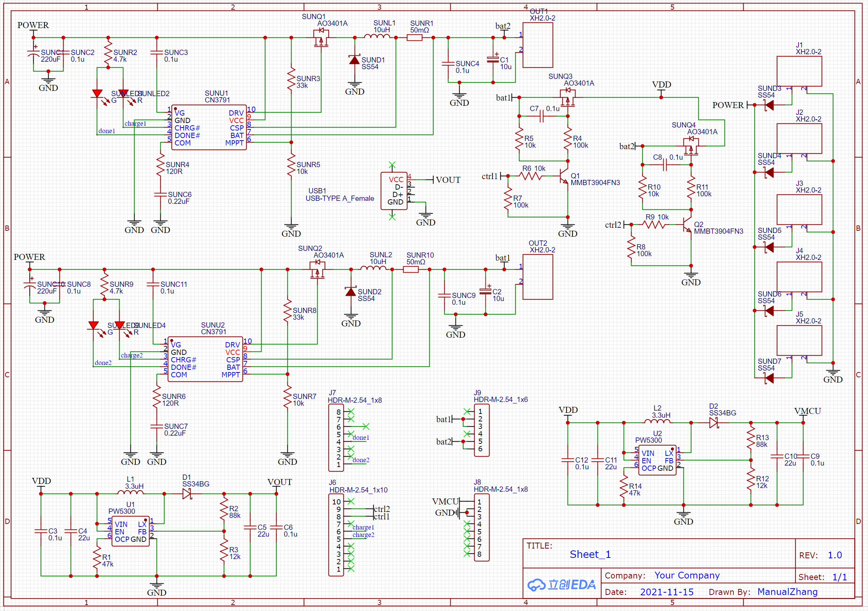
Task: Select the R14 47k resistor symbol
Action: point(623,486)
